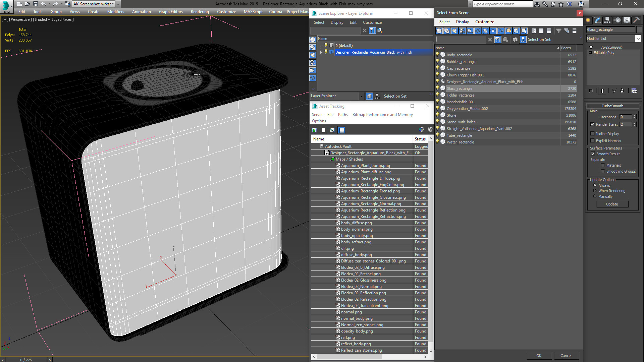
Task: Open Customize menu in Scene Explorer
Action: (x=372, y=22)
